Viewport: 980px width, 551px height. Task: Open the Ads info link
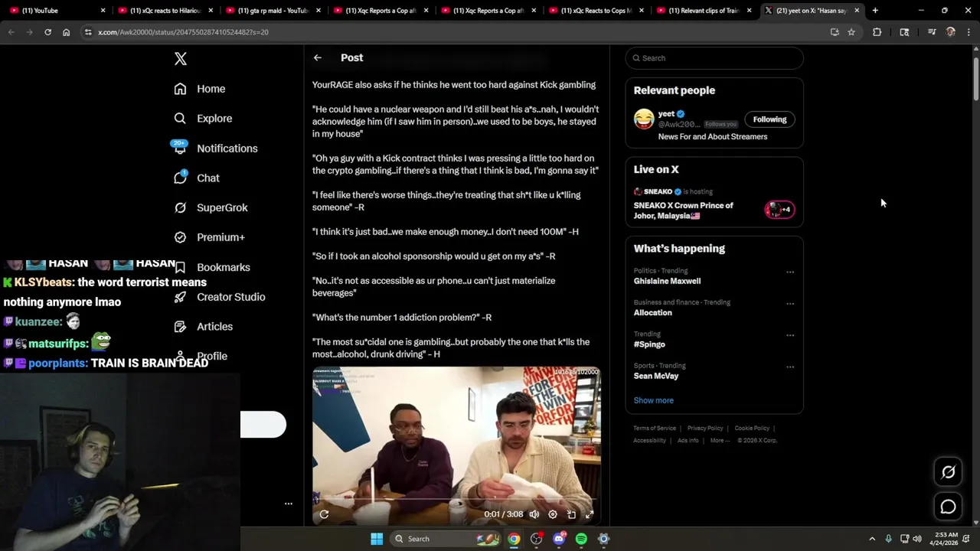[688, 440]
